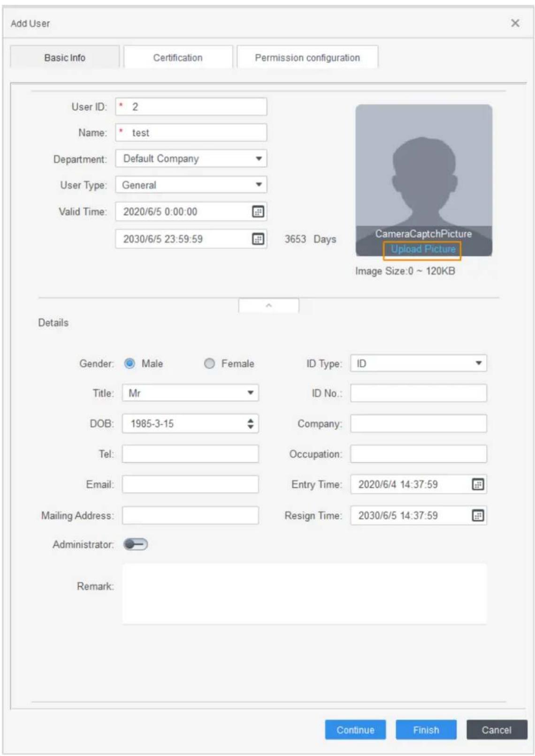Click the Valid Time start value 2020/6/5 0:00:00
This screenshot has width=535, height=756.
click(160, 212)
